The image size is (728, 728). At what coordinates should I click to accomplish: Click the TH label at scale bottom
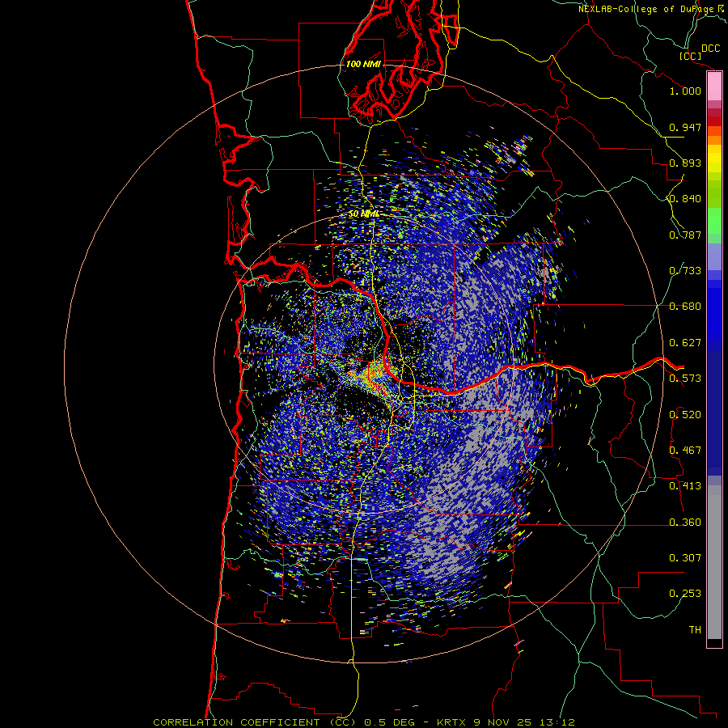coord(695,630)
